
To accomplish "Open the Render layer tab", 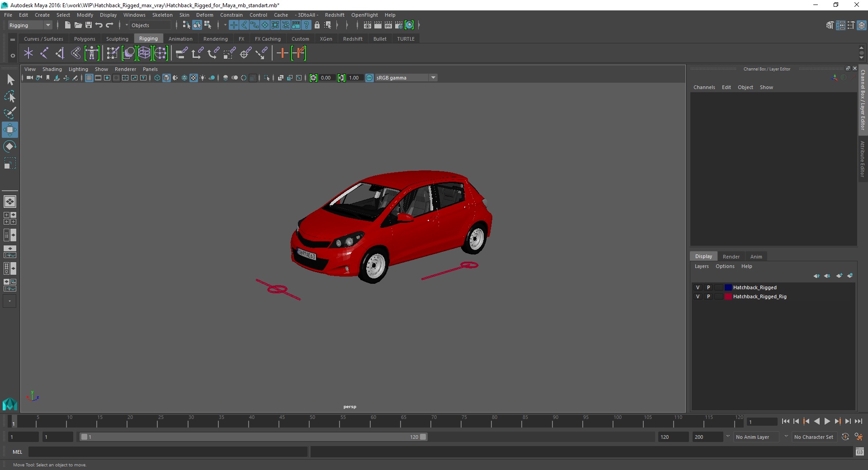I will [731, 257].
